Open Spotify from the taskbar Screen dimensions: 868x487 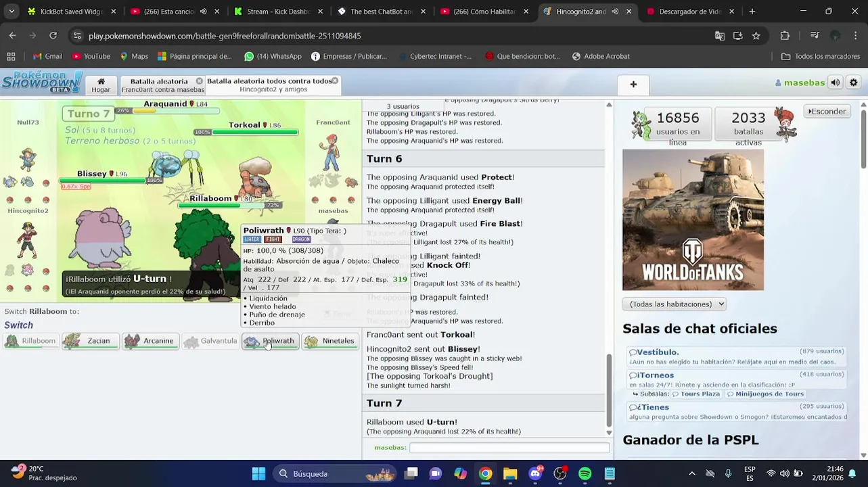tap(585, 473)
